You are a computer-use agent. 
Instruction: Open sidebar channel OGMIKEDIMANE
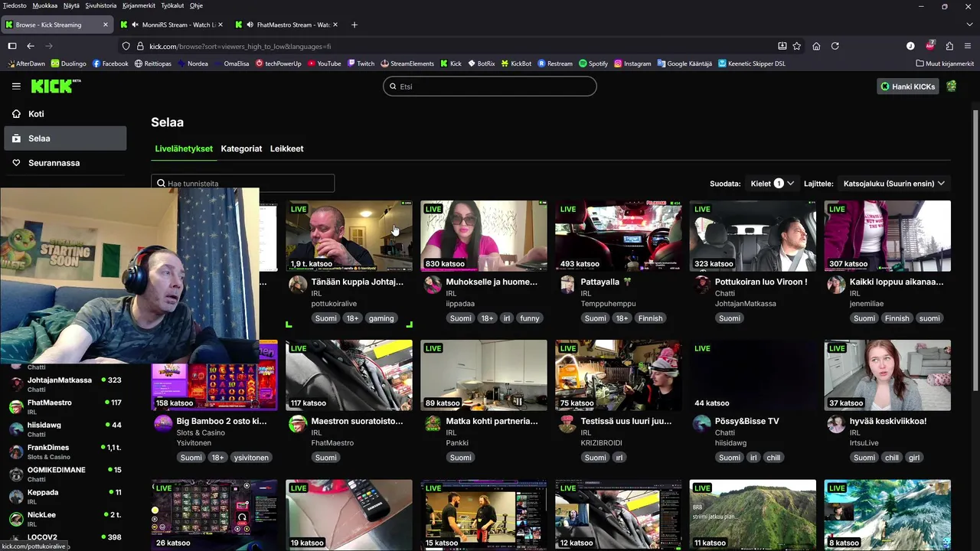coord(65,474)
